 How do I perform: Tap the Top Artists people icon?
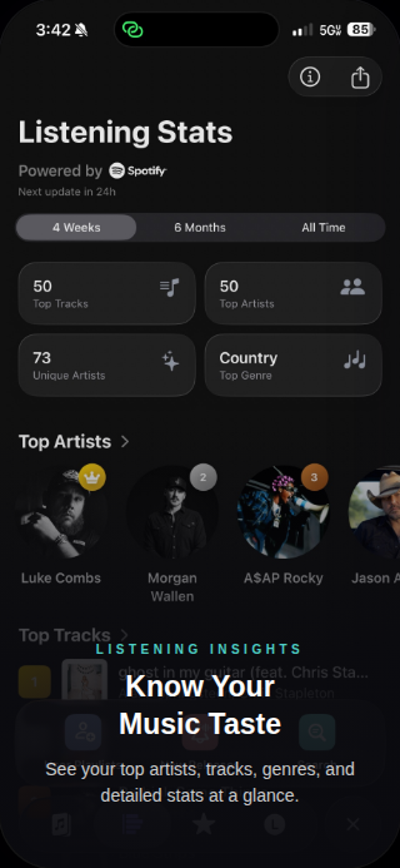point(352,287)
